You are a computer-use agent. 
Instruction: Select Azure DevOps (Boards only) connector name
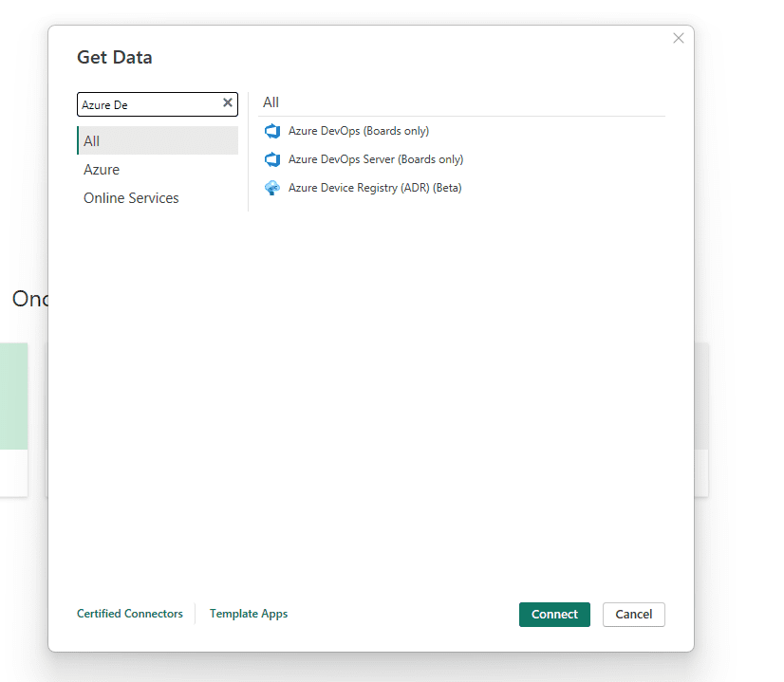click(359, 131)
